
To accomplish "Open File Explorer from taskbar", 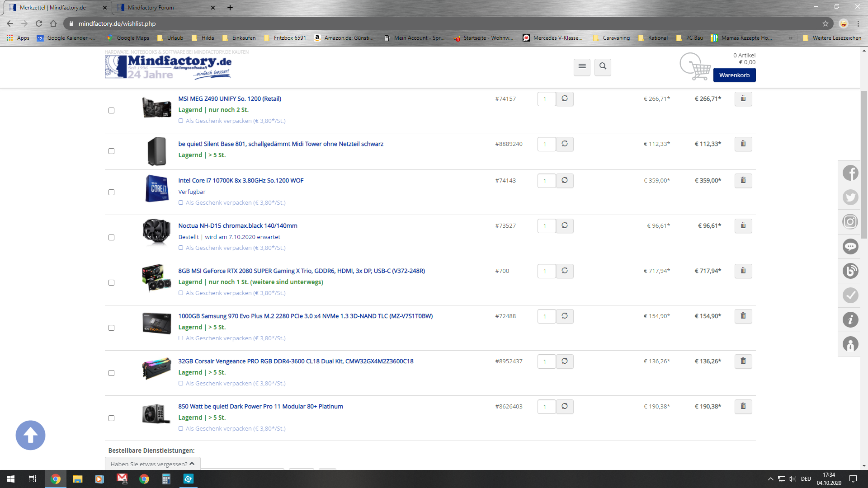I will click(78, 479).
